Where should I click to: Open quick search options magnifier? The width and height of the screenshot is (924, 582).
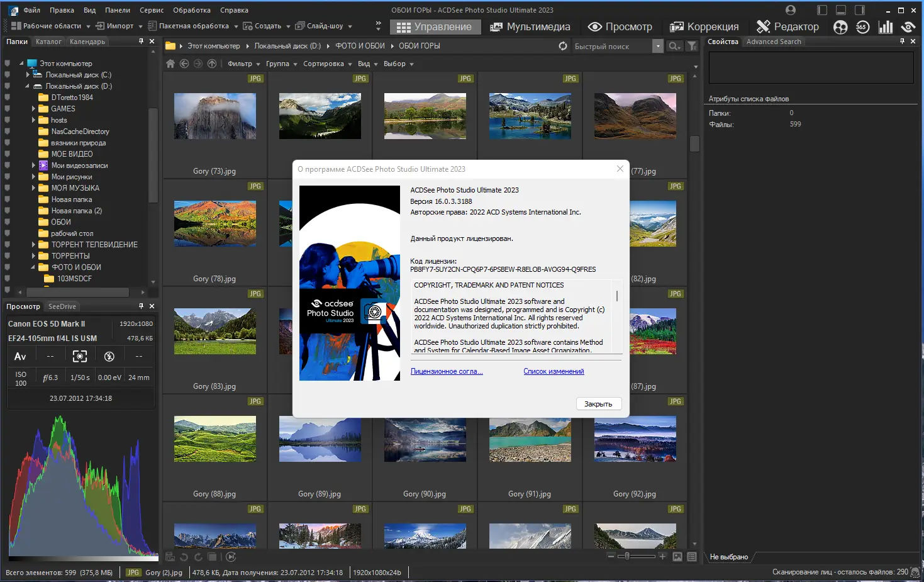click(674, 46)
